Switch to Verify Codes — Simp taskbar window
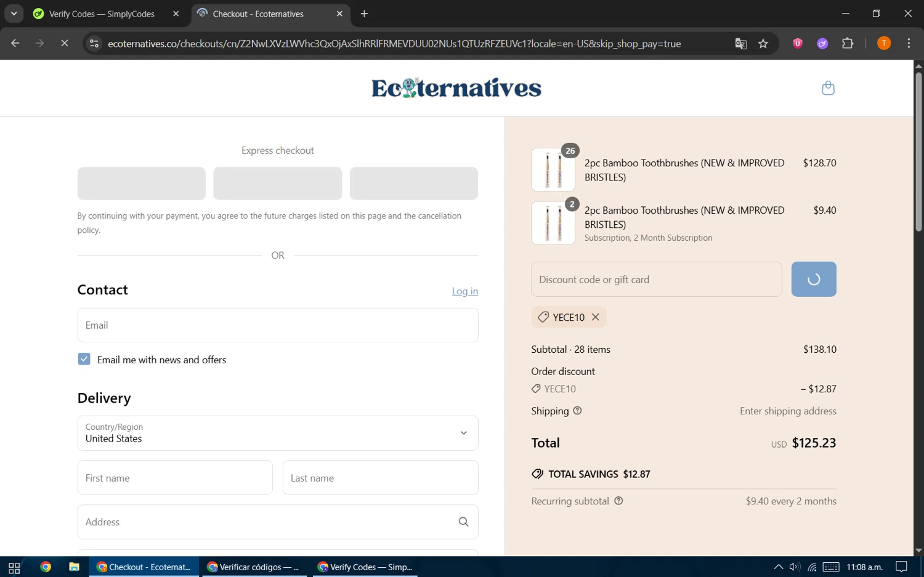 [365, 567]
